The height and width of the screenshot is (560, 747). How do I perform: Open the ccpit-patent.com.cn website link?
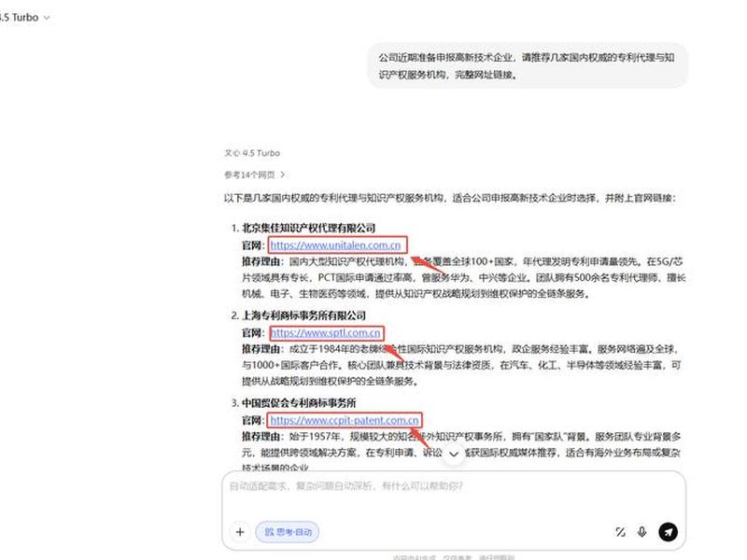[x=345, y=421]
